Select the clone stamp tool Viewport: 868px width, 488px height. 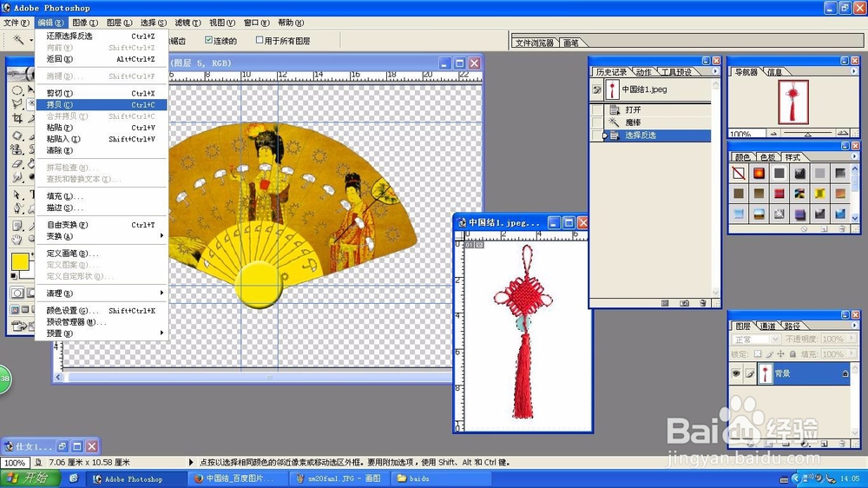(x=17, y=149)
